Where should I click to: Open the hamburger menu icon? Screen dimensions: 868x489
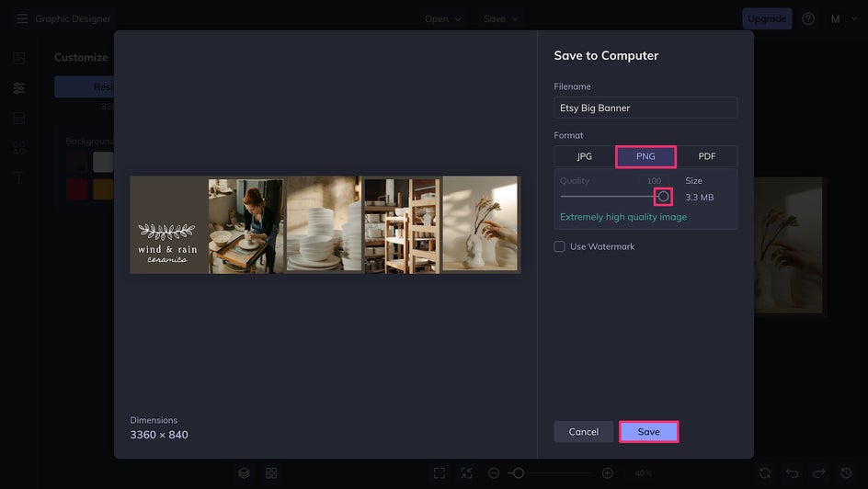(x=21, y=18)
